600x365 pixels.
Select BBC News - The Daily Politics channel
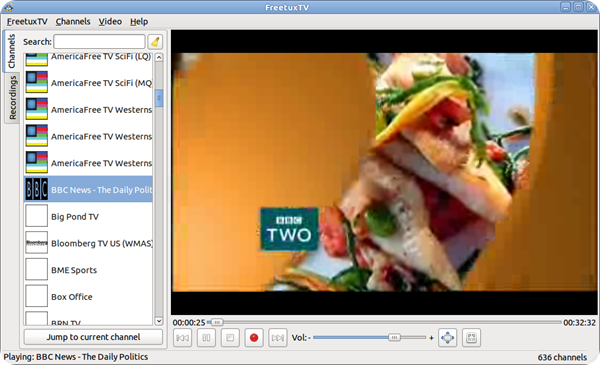point(88,189)
